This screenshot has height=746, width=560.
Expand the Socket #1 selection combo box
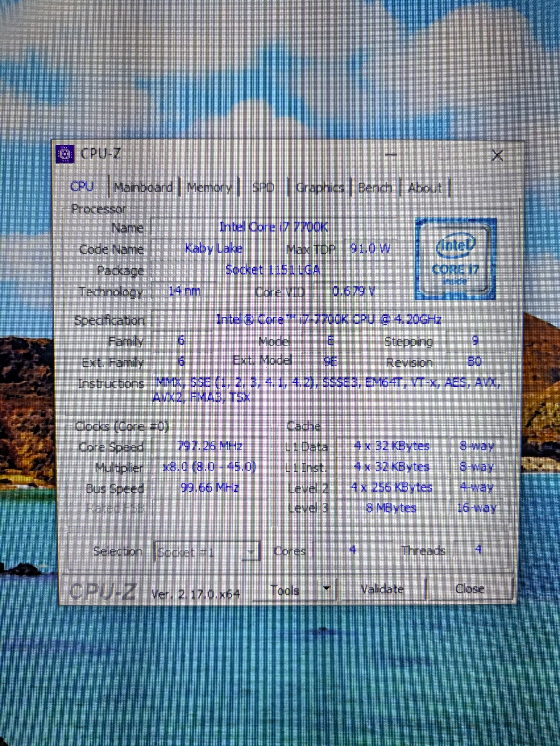(207, 552)
